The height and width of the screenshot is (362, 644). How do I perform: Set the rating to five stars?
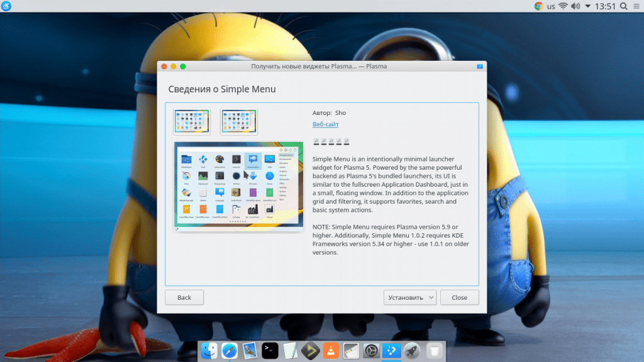[x=347, y=141]
